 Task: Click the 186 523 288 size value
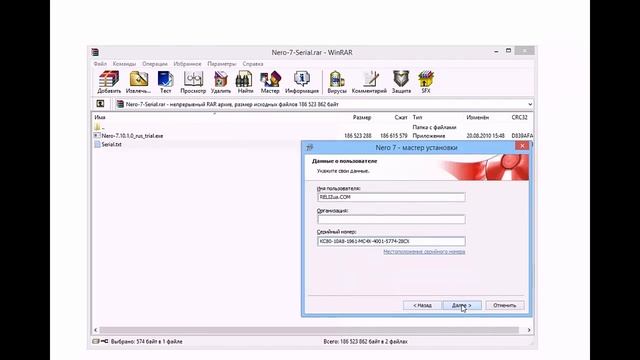point(358,136)
